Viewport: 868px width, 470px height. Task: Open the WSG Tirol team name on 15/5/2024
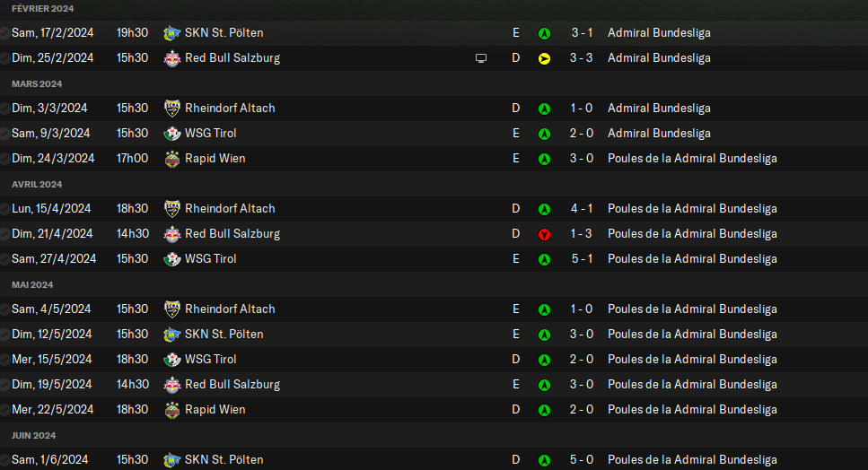(211, 360)
